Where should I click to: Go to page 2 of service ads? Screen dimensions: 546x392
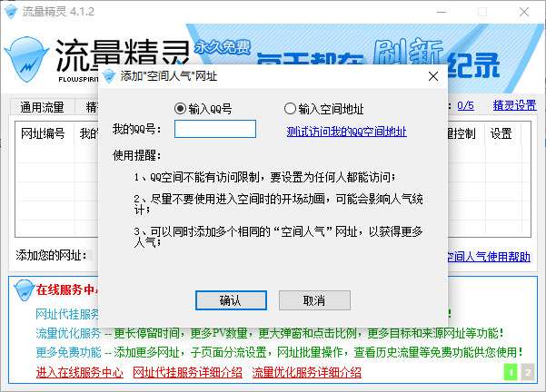click(x=528, y=372)
